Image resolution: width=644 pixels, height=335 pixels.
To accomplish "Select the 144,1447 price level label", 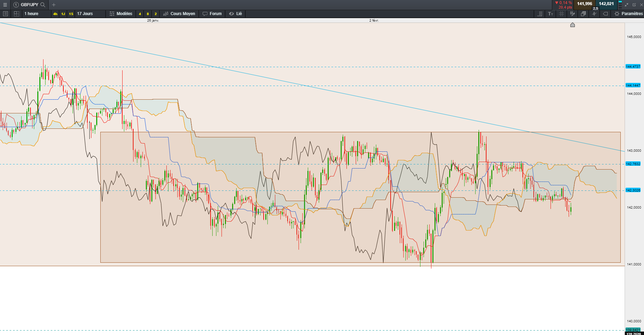I will tap(633, 85).
